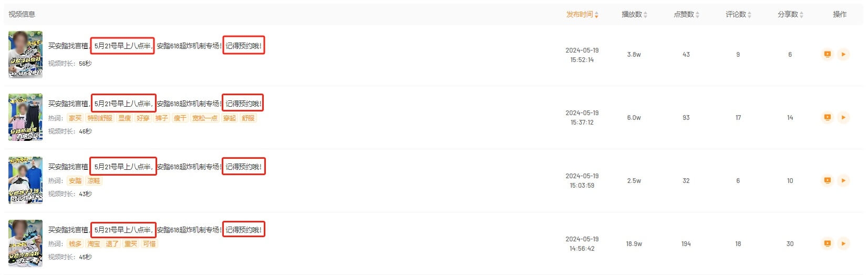Sort by 发布时间 column
868x275 pixels.
click(582, 14)
